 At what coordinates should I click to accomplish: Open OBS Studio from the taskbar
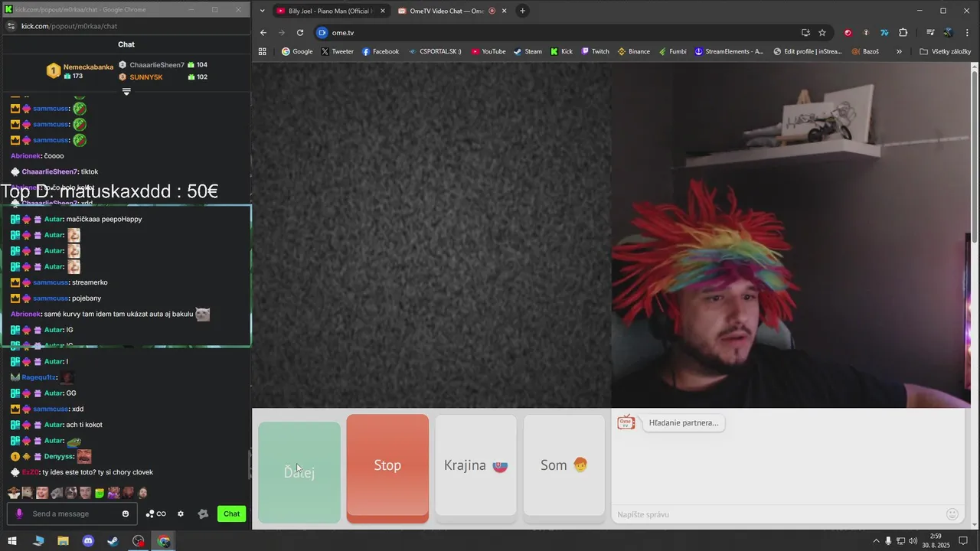138,541
